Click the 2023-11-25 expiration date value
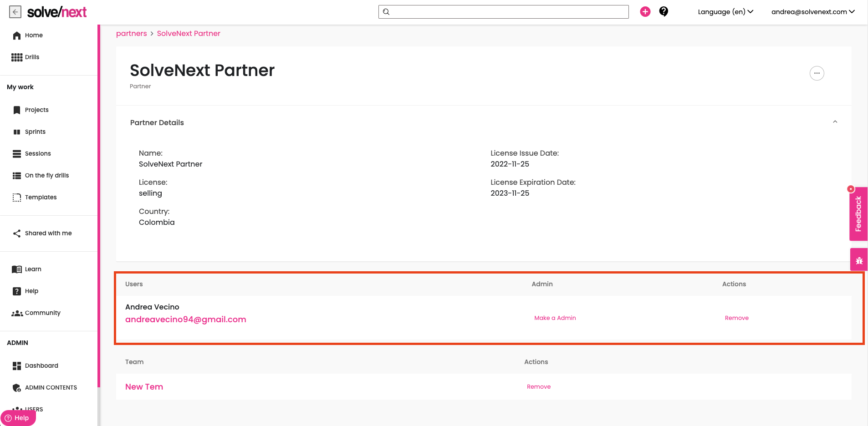868x426 pixels. coord(510,193)
